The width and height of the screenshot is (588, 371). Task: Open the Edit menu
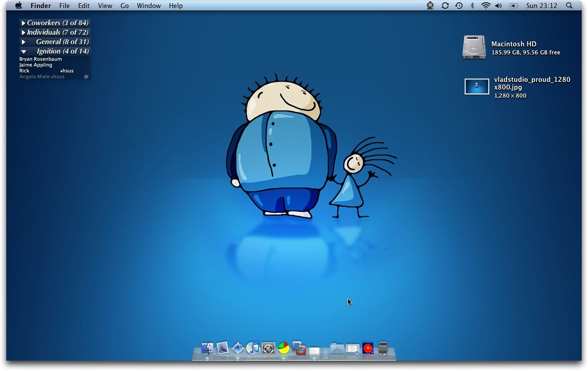click(x=84, y=6)
